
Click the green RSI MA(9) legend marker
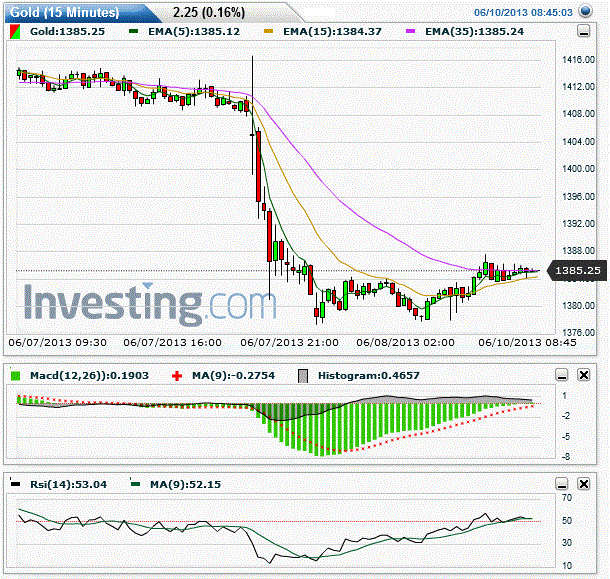click(x=135, y=484)
